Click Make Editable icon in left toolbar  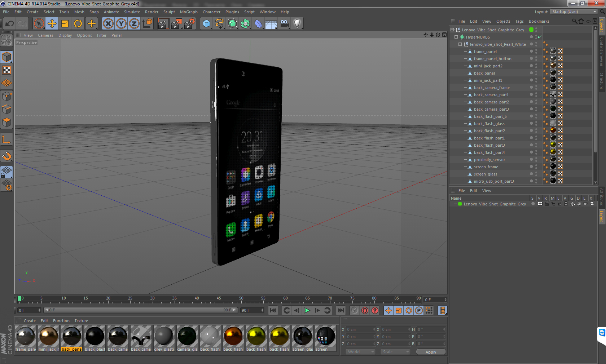click(6, 40)
